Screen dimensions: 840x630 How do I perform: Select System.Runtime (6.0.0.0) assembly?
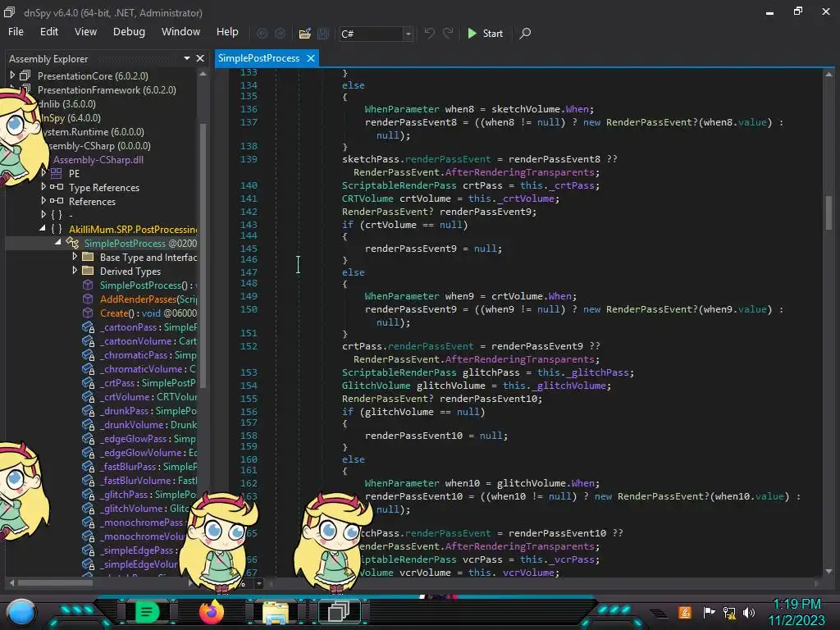[92, 132]
